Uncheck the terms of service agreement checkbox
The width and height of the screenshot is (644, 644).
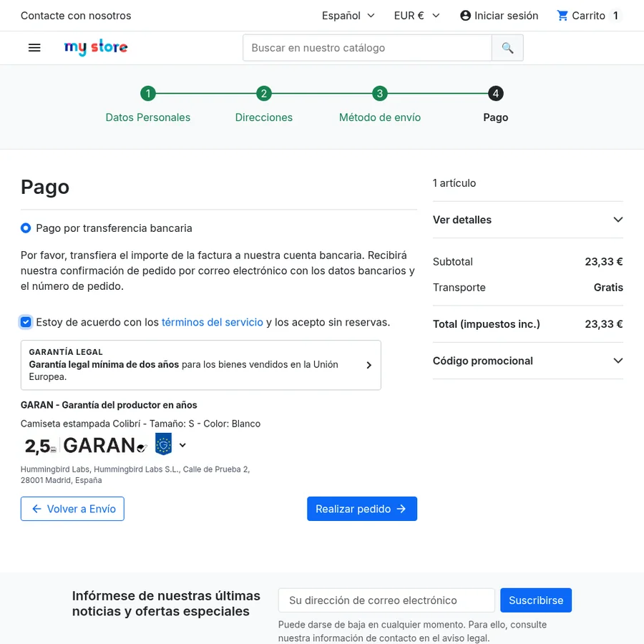26,322
